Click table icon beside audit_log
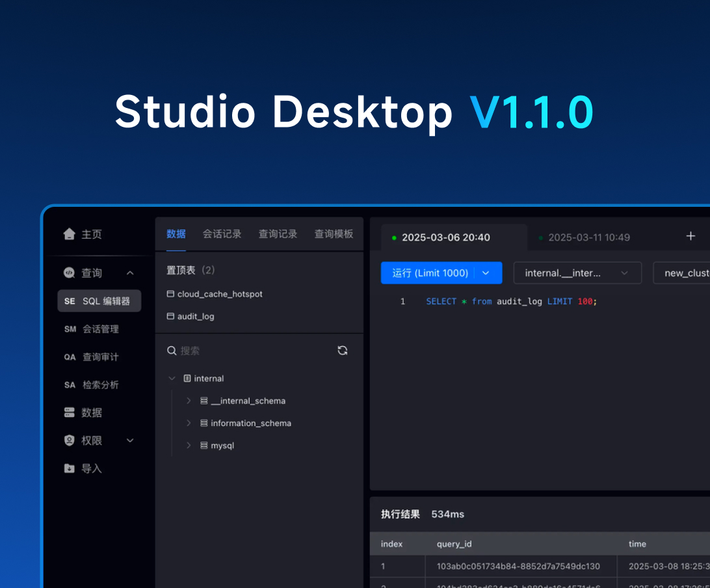This screenshot has width=710, height=588. coord(170,316)
